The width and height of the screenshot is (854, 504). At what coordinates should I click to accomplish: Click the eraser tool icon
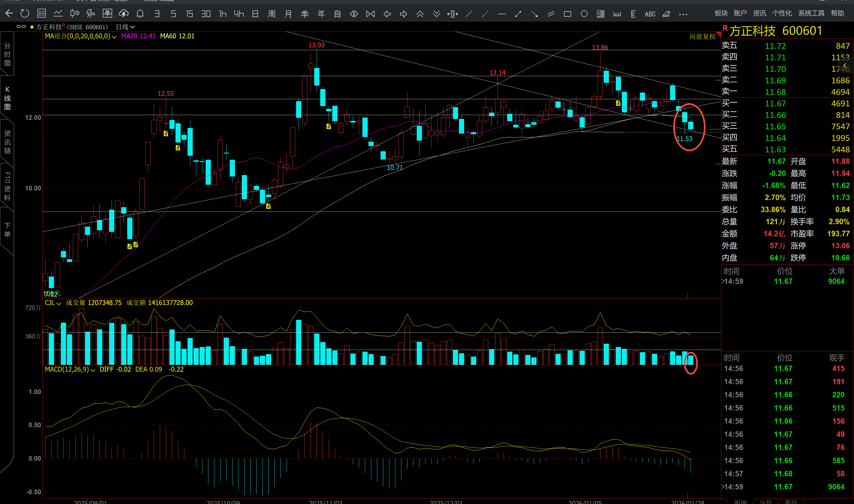(x=666, y=14)
